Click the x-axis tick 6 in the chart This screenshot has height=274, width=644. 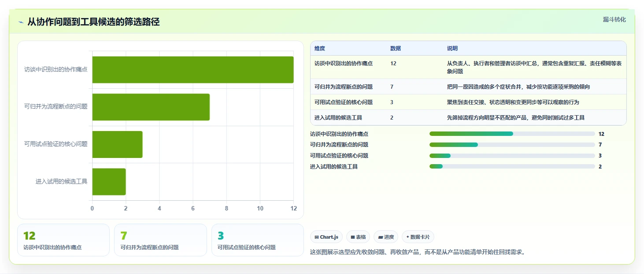[x=193, y=209]
